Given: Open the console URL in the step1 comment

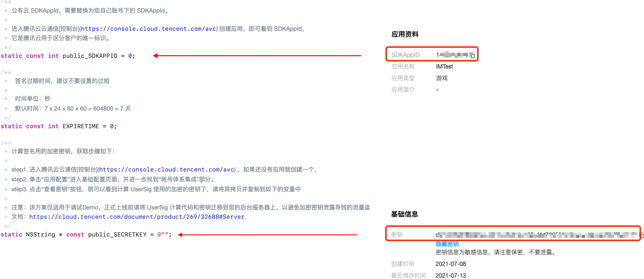Looking at the screenshot, I should pyautogui.click(x=166, y=170).
